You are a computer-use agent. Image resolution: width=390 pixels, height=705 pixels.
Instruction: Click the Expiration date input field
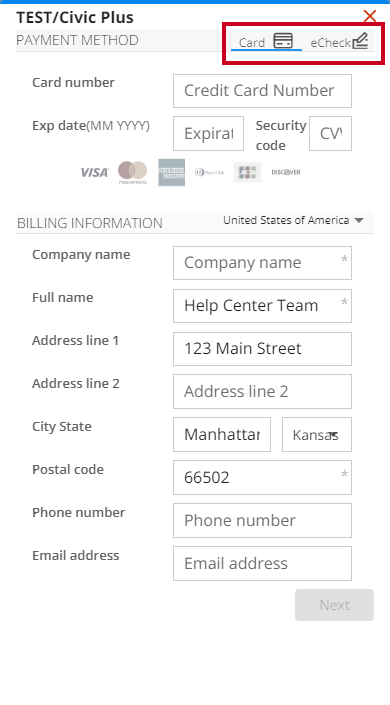click(208, 134)
